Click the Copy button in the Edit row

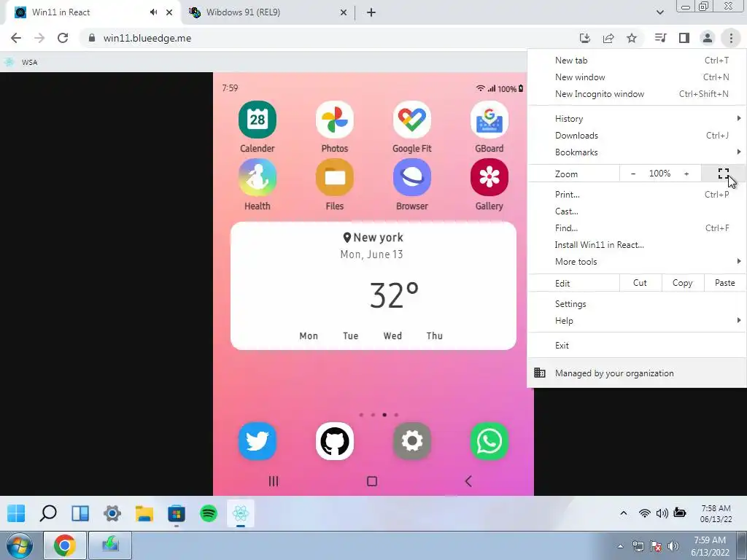click(682, 283)
